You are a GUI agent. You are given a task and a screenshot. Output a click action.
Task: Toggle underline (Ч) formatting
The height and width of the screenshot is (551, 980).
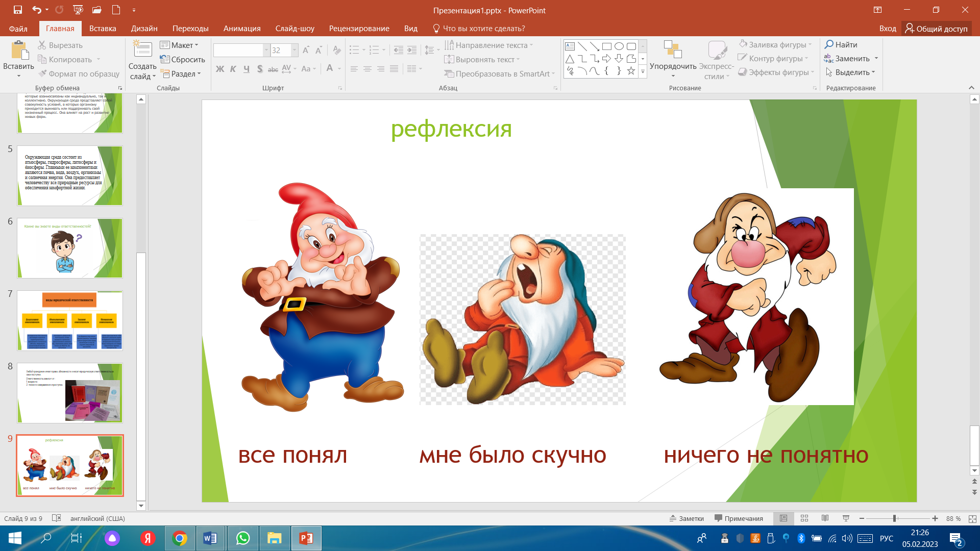(247, 69)
